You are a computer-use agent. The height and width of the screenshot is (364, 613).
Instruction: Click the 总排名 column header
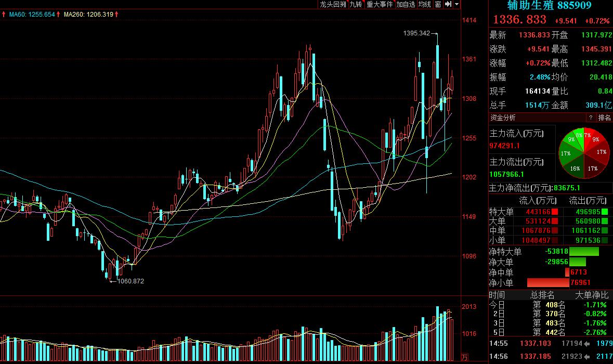542,295
